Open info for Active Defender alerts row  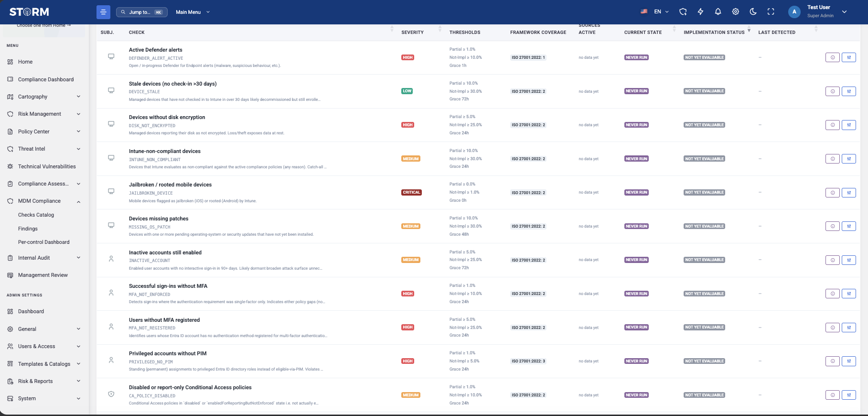pos(833,57)
